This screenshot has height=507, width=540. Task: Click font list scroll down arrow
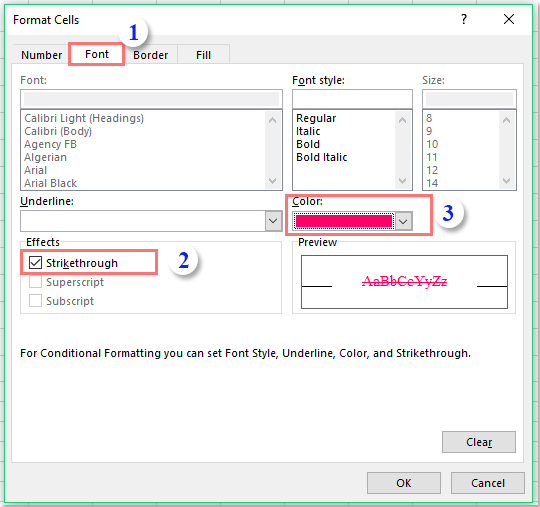point(272,180)
